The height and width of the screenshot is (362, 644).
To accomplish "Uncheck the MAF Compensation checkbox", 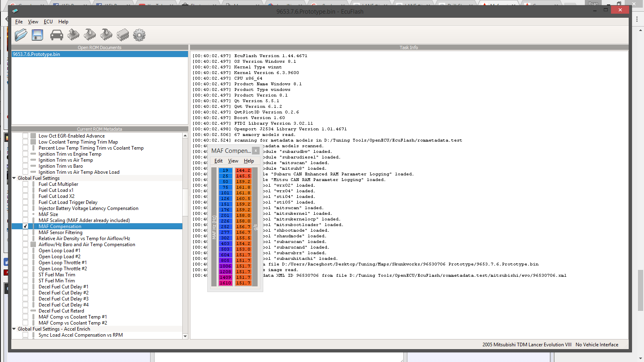I will [x=25, y=226].
